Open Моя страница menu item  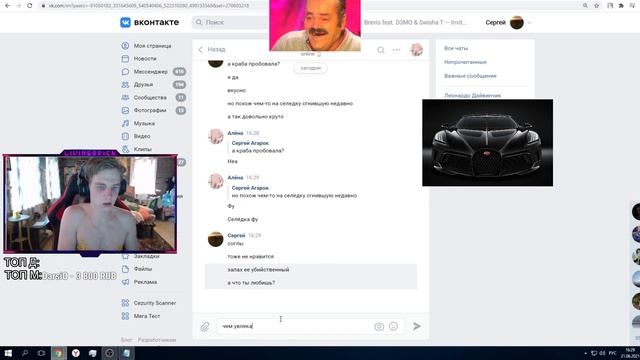click(x=152, y=46)
